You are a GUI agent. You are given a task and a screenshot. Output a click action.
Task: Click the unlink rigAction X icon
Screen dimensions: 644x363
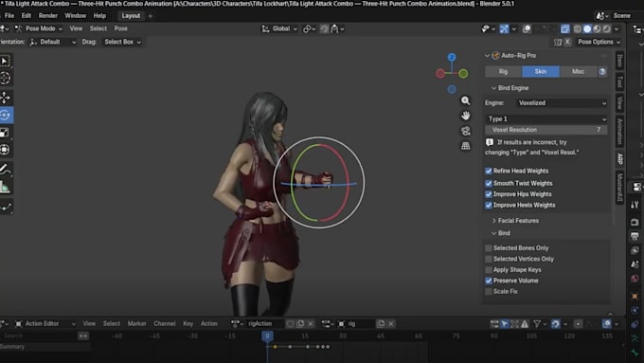coord(311,324)
